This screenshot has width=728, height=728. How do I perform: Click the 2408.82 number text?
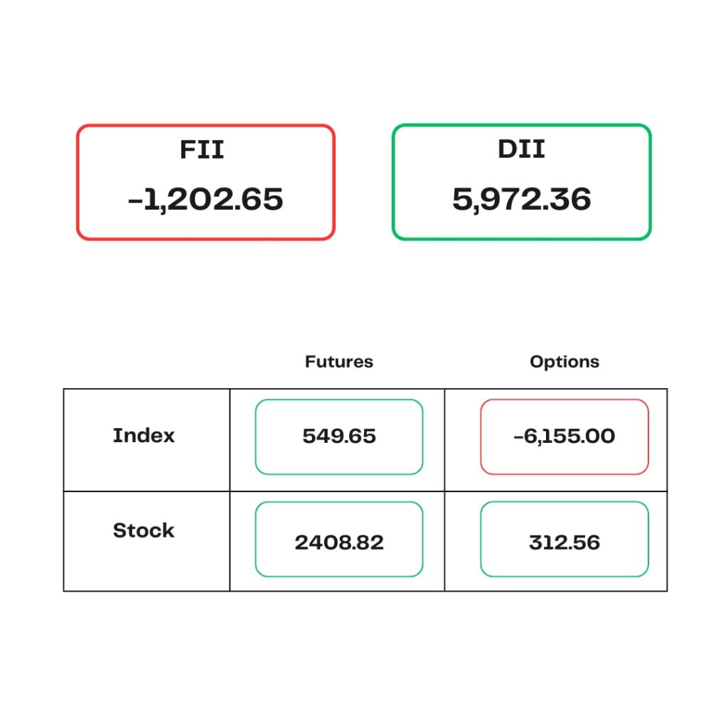(339, 542)
